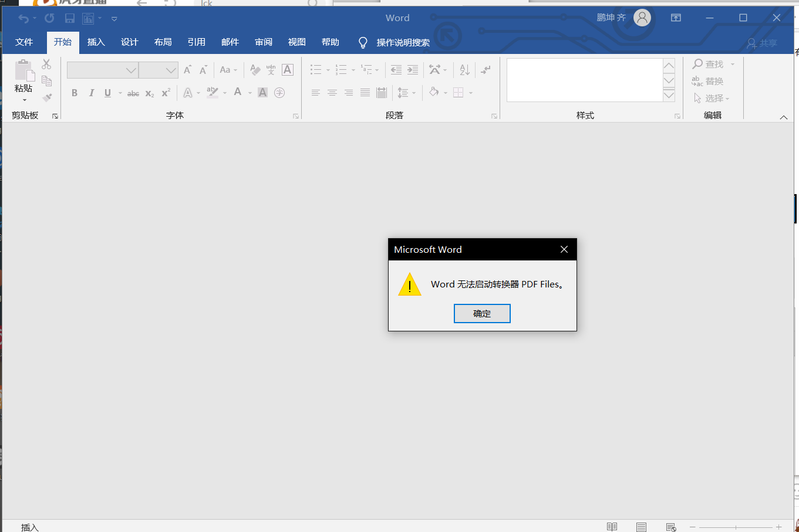Open the font size combo box
Image resolution: width=799 pixels, height=532 pixels.
pos(159,70)
